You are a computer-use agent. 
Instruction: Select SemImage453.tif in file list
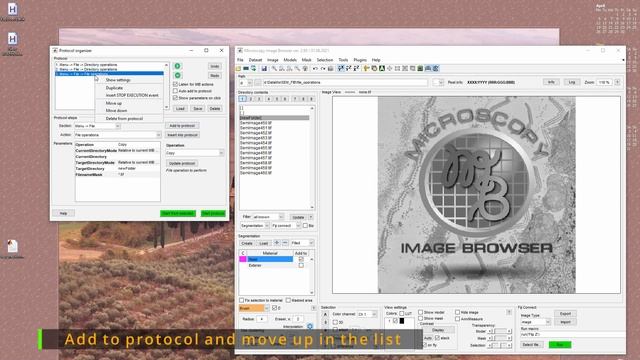256,138
